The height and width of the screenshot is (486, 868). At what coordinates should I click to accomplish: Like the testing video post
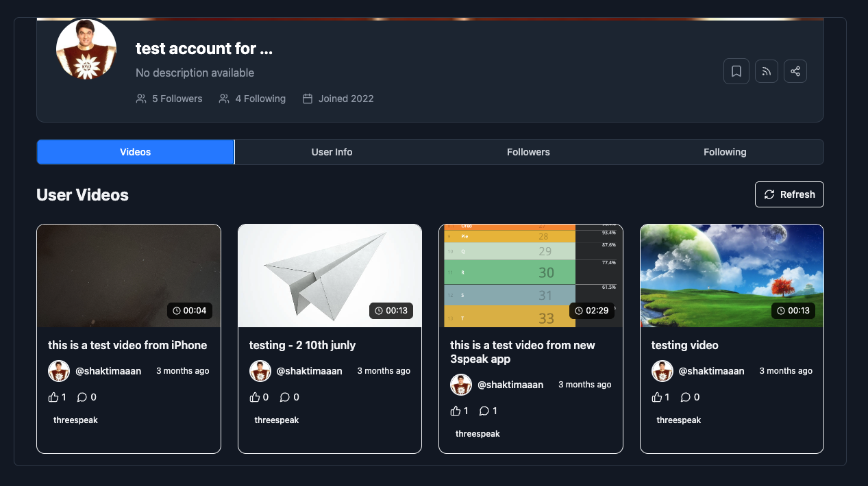coord(657,396)
